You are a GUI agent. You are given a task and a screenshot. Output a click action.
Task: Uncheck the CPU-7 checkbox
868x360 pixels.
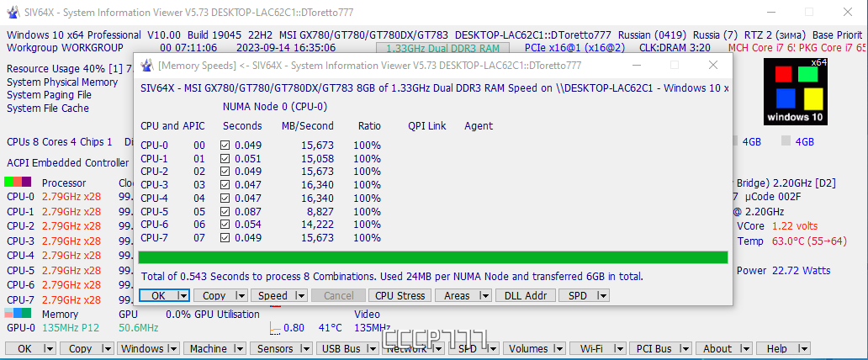[x=225, y=237]
